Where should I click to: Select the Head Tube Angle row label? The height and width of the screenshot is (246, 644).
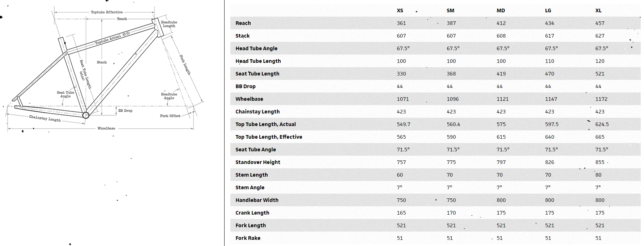[x=256, y=48]
